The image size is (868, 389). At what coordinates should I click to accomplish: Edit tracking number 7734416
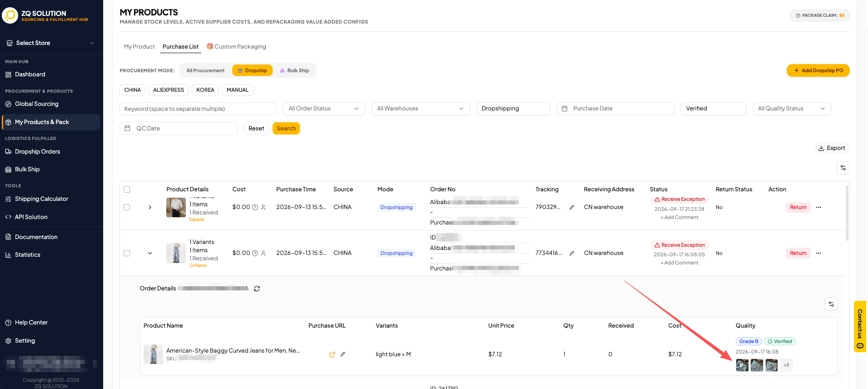(x=572, y=253)
